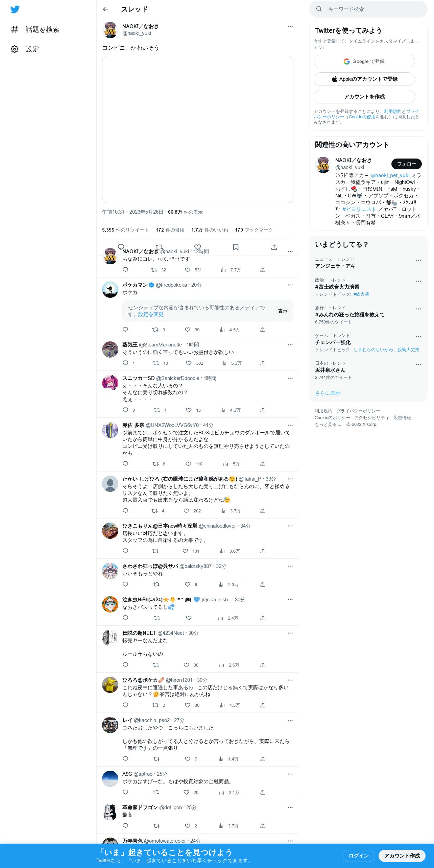Click the キーワード検索 search field

pos(368,9)
